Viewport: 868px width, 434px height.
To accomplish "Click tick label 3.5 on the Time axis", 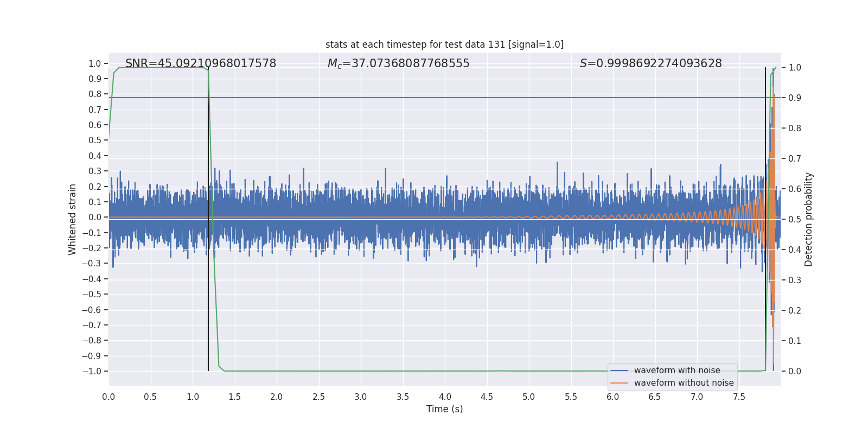I will 403,397.
